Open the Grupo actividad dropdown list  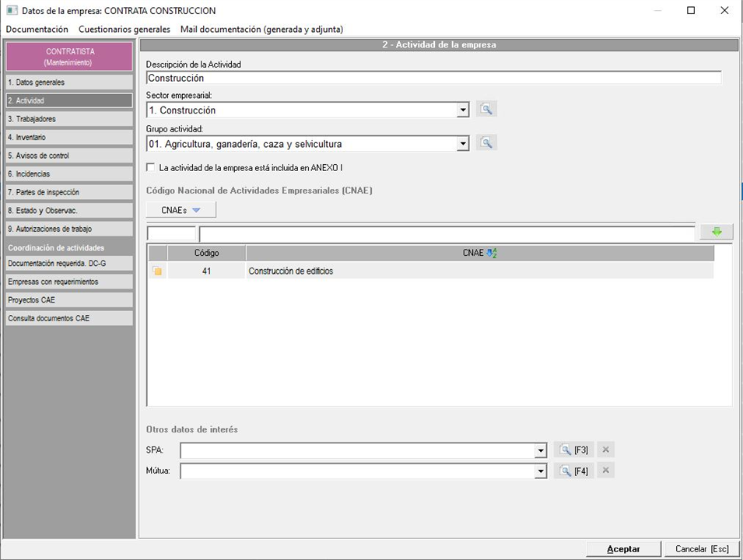coord(463,144)
